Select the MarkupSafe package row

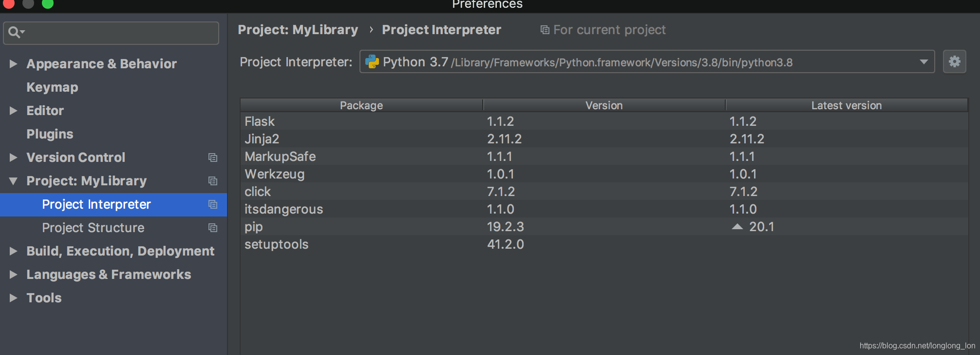pyautogui.click(x=604, y=157)
